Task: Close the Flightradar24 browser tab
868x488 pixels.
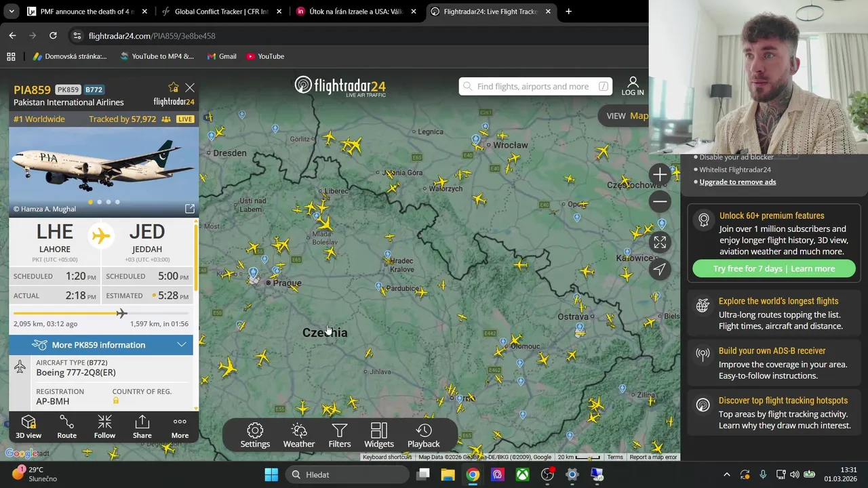Action: coord(548,12)
